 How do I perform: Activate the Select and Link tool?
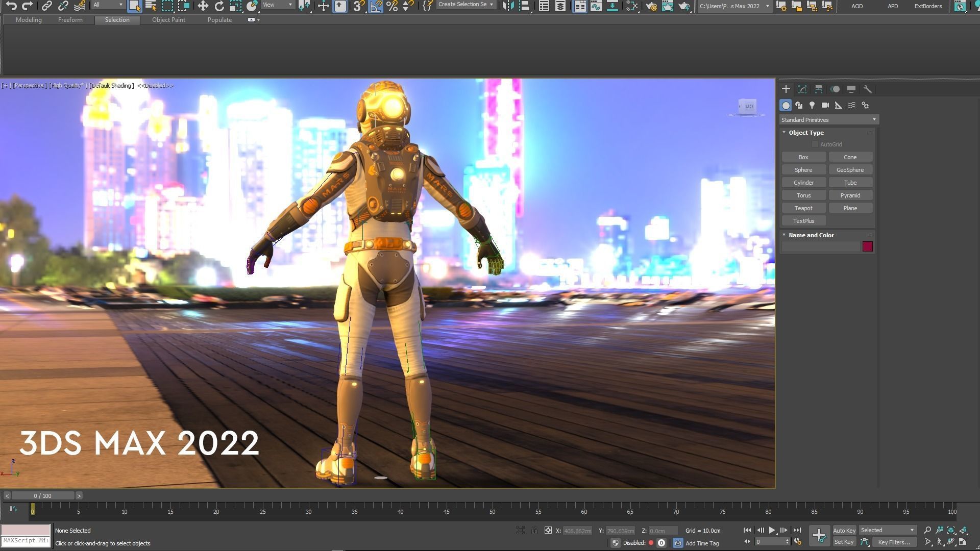46,6
